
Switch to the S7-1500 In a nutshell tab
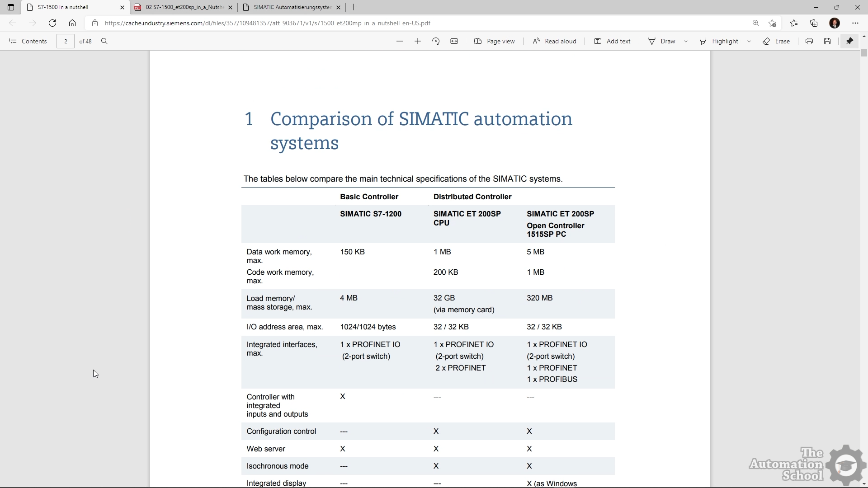(75, 7)
